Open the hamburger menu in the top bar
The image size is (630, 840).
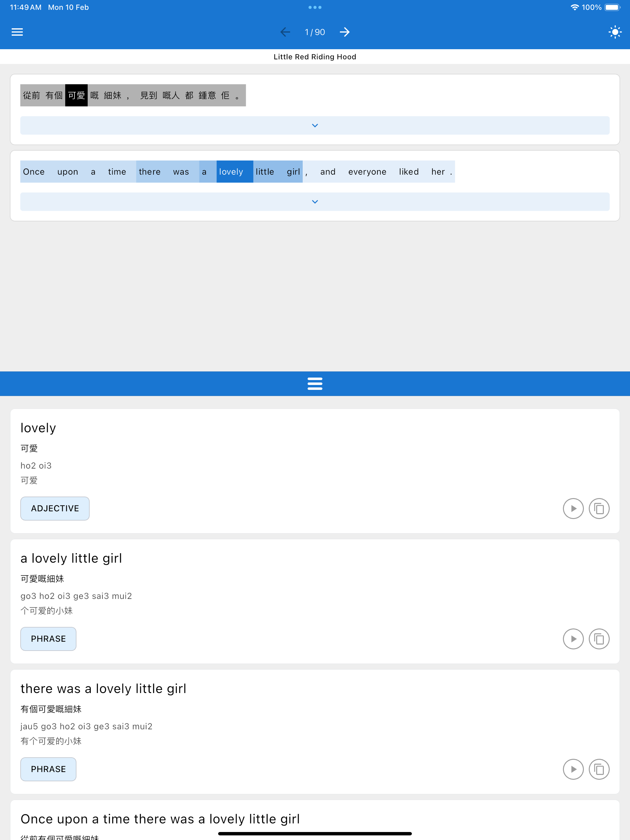(x=17, y=32)
